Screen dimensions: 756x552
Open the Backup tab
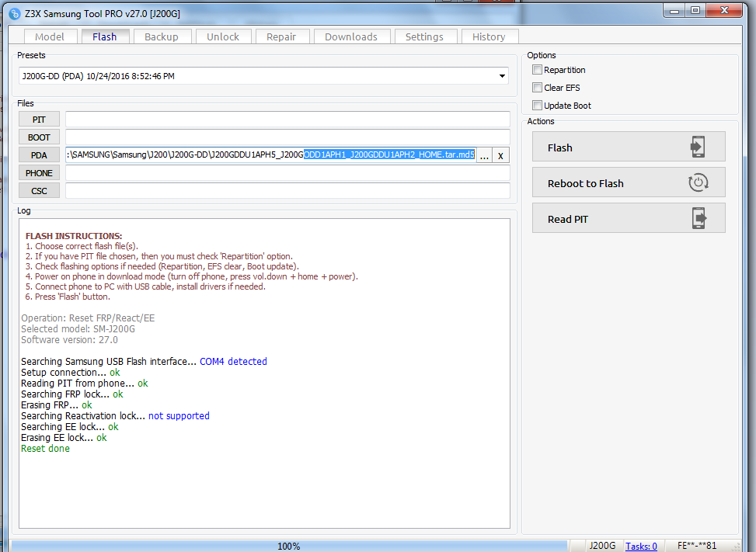point(162,36)
